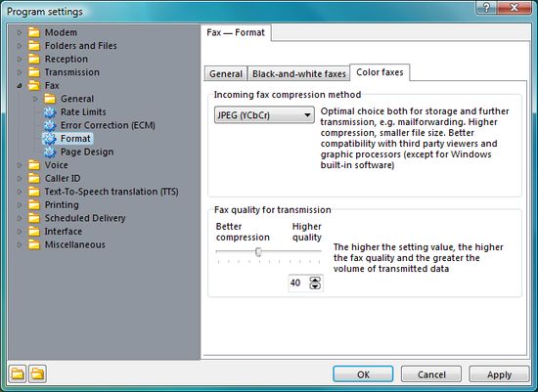Expand the General subfolder under Fax

pos(35,99)
